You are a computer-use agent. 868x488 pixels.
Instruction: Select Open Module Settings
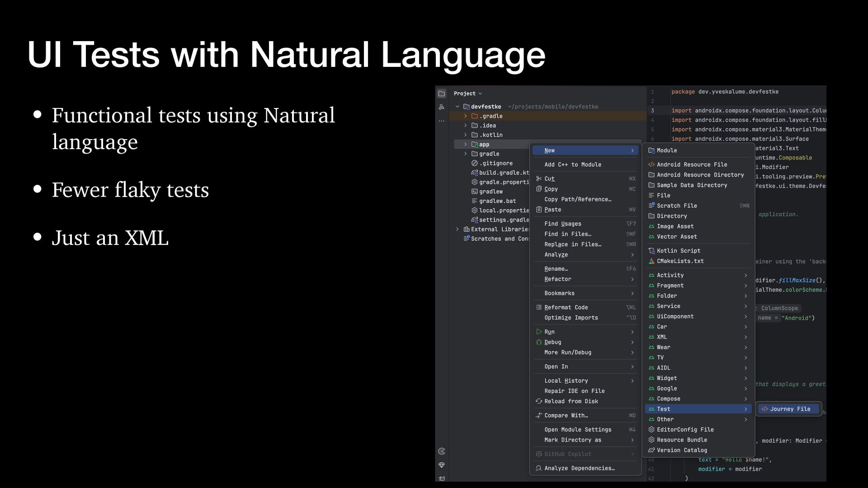pyautogui.click(x=577, y=430)
